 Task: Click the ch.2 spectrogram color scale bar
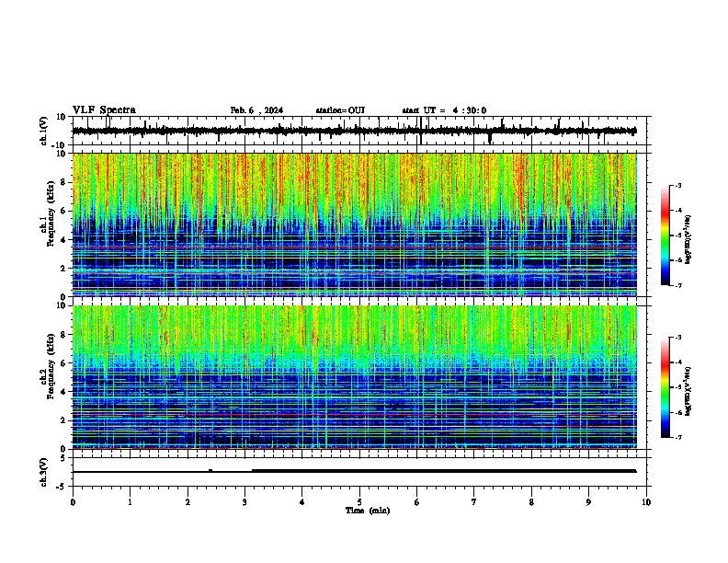pyautogui.click(x=665, y=387)
